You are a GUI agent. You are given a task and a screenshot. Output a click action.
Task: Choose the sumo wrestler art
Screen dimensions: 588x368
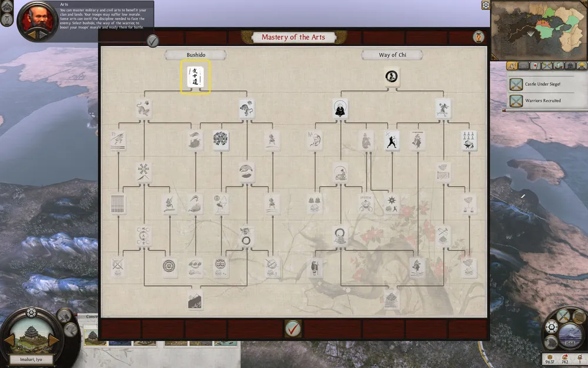[366, 204]
